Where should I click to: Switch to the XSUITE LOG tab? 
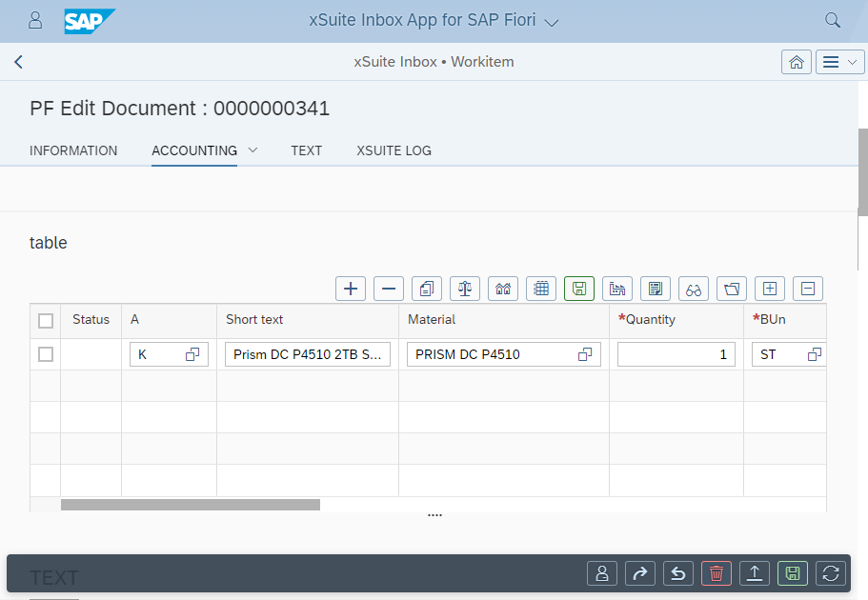coord(394,150)
